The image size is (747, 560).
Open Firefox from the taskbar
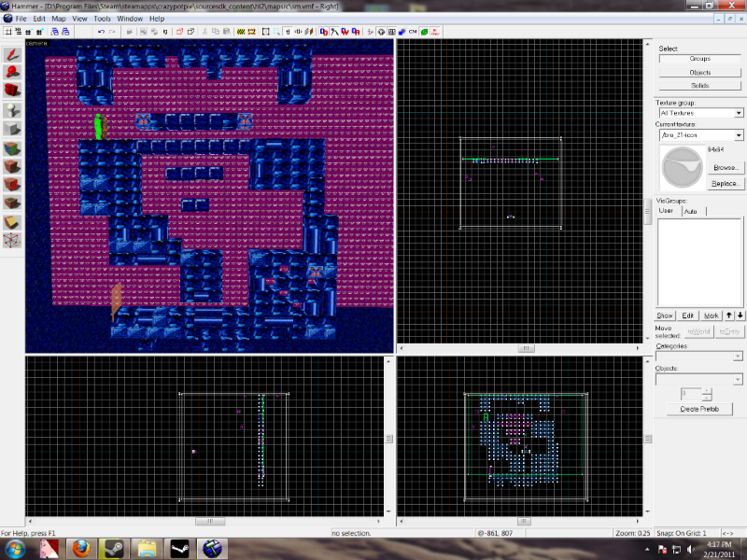pyautogui.click(x=81, y=549)
